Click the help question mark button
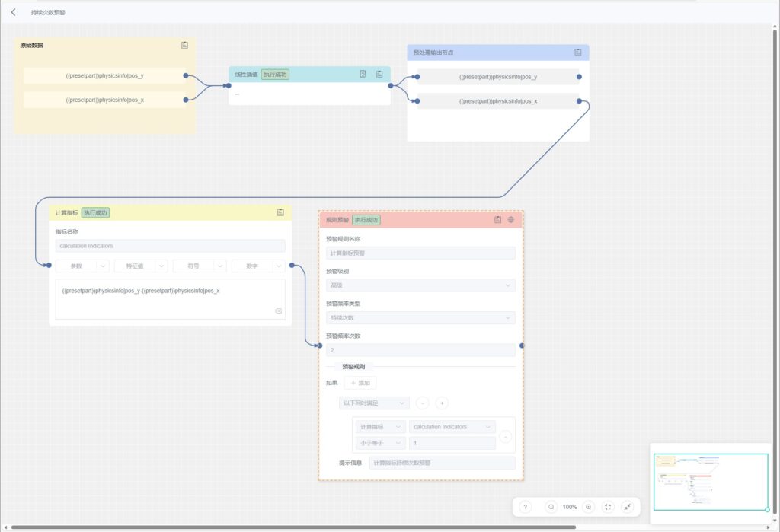Image resolution: width=780 pixels, height=532 pixels. point(526,507)
